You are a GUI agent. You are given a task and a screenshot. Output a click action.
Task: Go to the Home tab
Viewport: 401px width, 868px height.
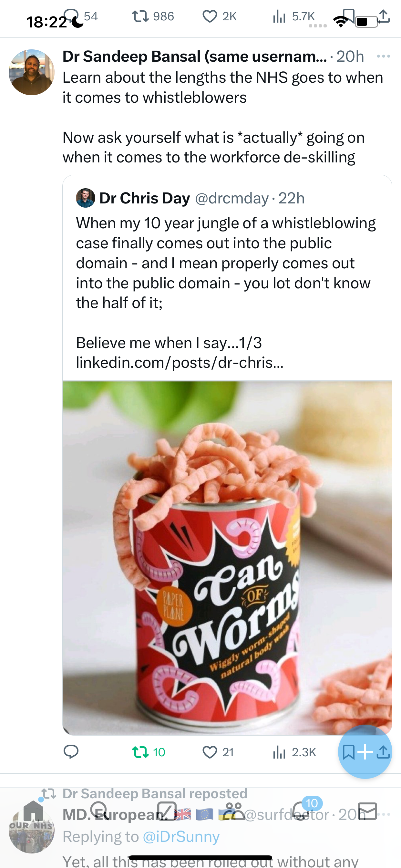[33, 811]
